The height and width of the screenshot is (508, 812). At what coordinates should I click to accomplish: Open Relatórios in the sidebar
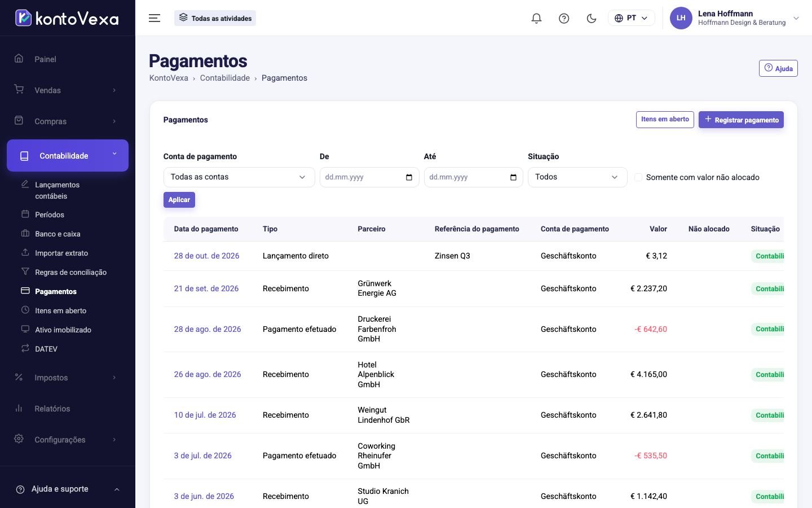coord(68,409)
